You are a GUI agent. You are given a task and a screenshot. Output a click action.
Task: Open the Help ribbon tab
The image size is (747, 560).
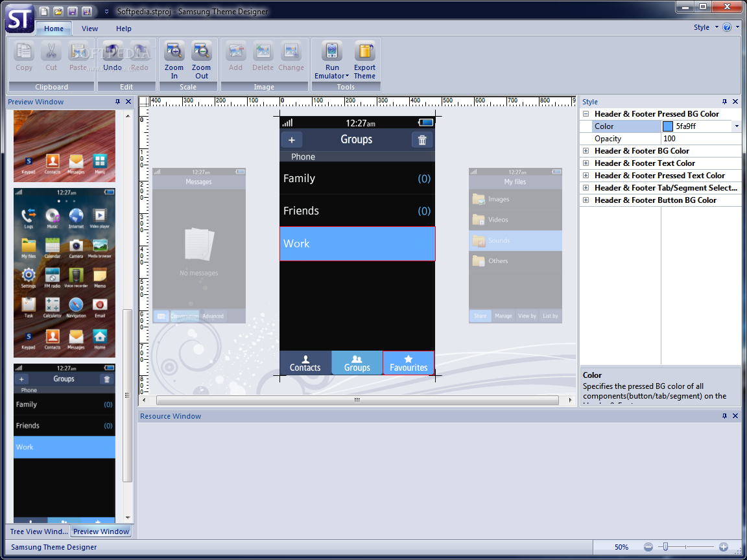point(124,29)
